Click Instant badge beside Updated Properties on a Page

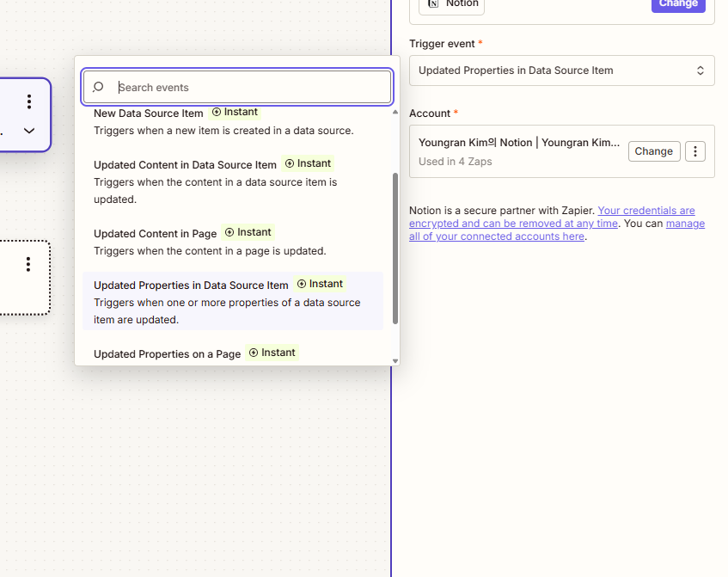tap(272, 353)
